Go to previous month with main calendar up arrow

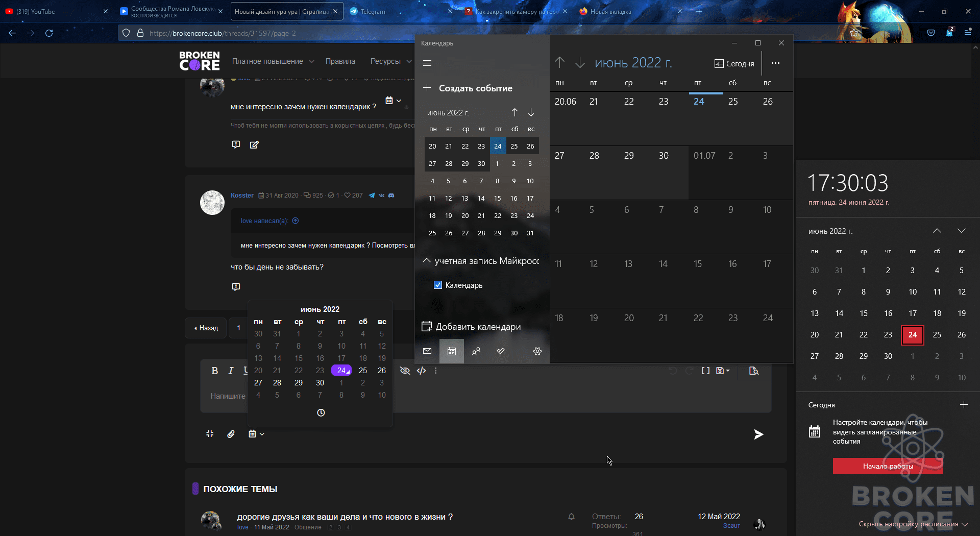560,62
